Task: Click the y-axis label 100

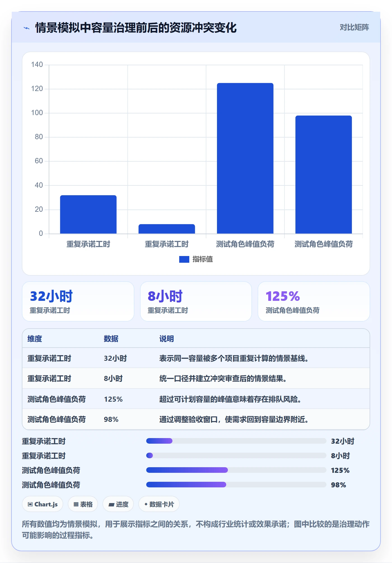Action: point(37,113)
